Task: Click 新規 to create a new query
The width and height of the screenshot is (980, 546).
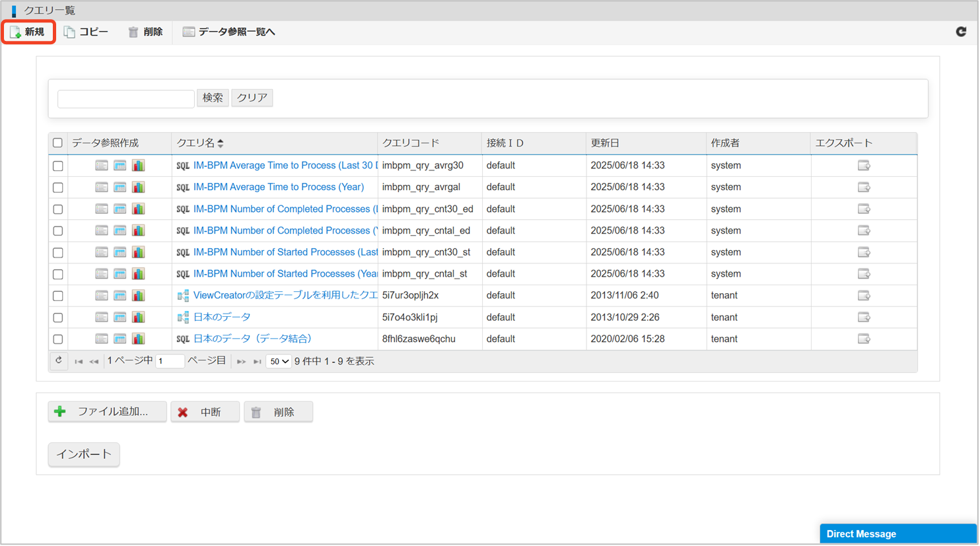Action: coord(28,32)
